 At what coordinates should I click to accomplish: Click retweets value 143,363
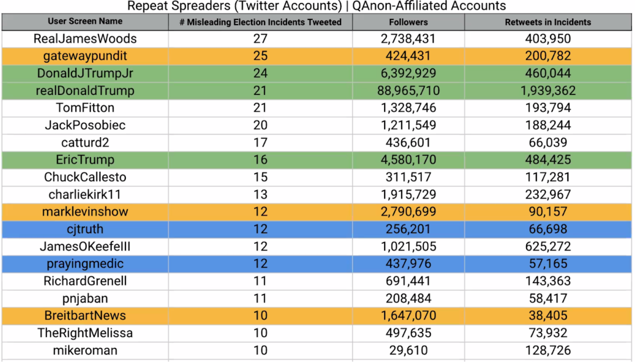548,281
